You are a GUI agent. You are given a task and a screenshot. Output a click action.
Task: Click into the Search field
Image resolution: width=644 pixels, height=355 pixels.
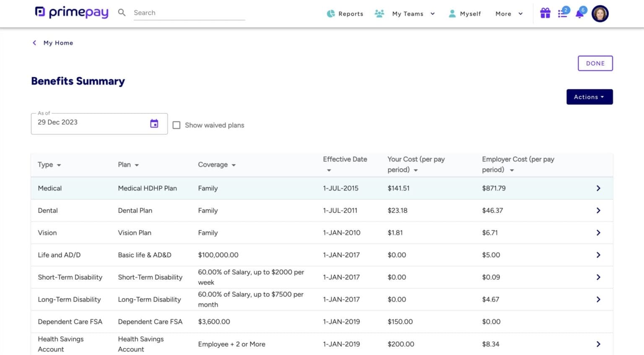pos(189,13)
